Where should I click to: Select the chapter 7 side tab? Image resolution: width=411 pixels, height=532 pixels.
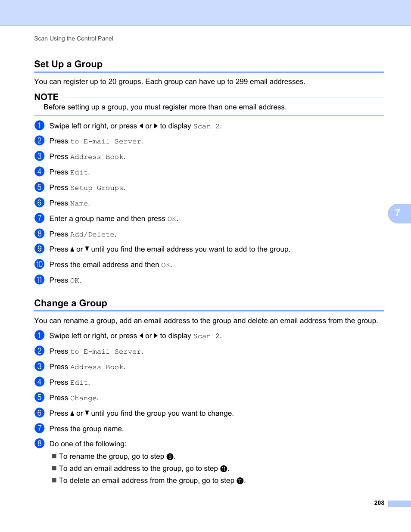(399, 213)
